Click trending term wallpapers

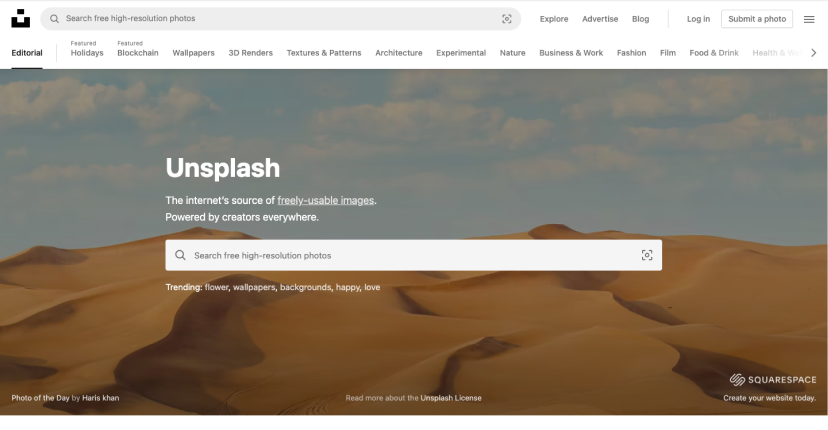254,287
